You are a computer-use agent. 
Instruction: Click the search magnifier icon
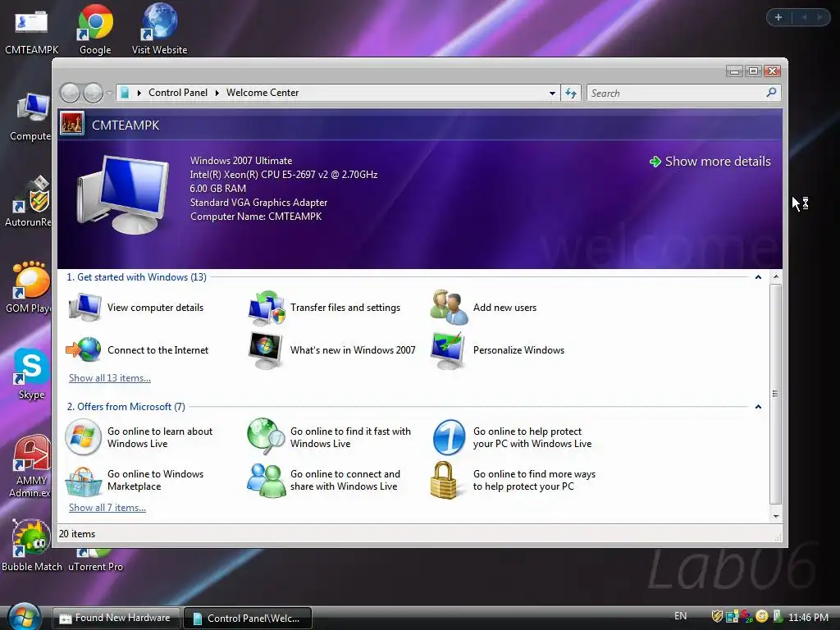coord(771,93)
